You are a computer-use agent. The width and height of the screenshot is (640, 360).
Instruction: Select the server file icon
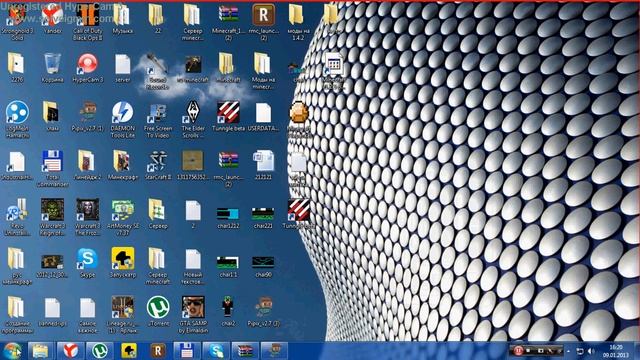pyautogui.click(x=122, y=68)
